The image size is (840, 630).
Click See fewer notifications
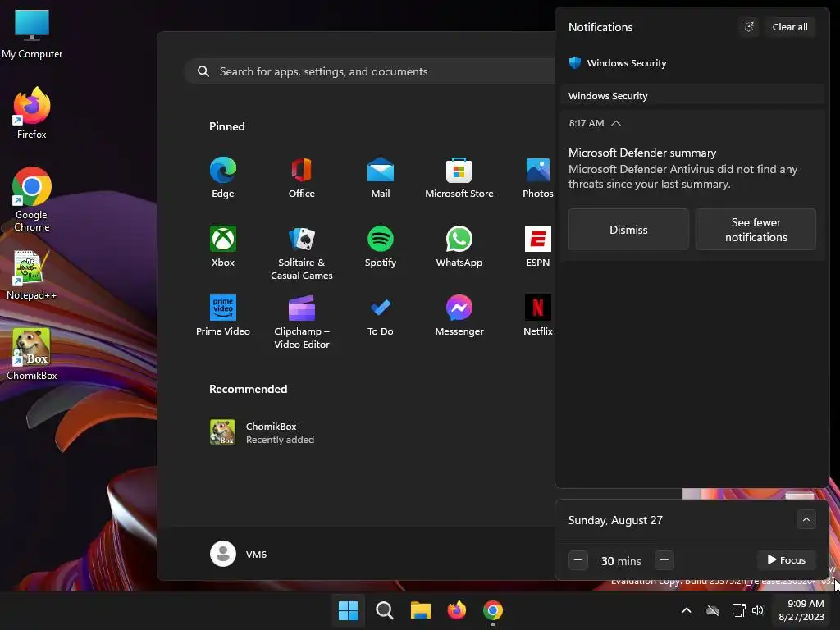click(756, 230)
